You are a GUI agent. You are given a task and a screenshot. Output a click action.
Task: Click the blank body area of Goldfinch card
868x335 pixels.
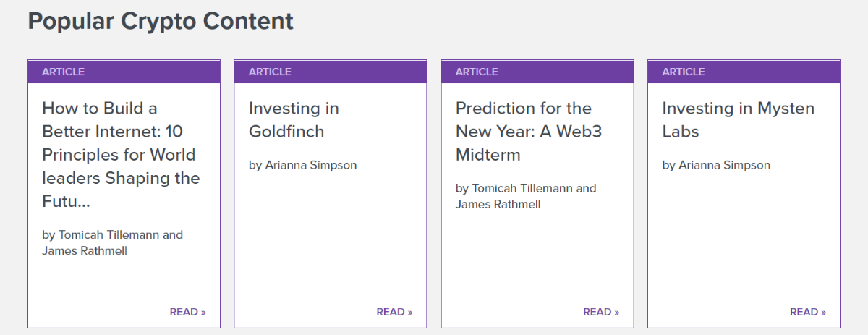(x=331, y=239)
